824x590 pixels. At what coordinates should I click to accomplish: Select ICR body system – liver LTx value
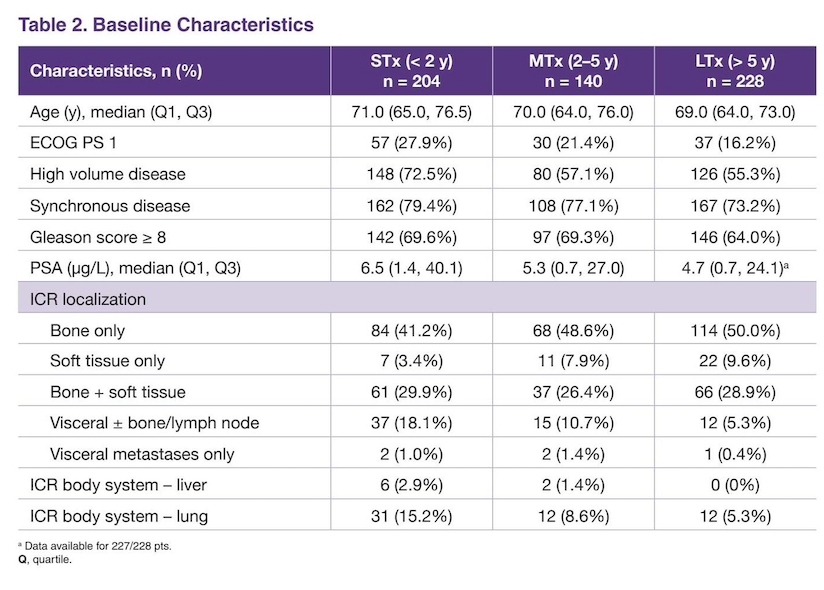point(735,485)
